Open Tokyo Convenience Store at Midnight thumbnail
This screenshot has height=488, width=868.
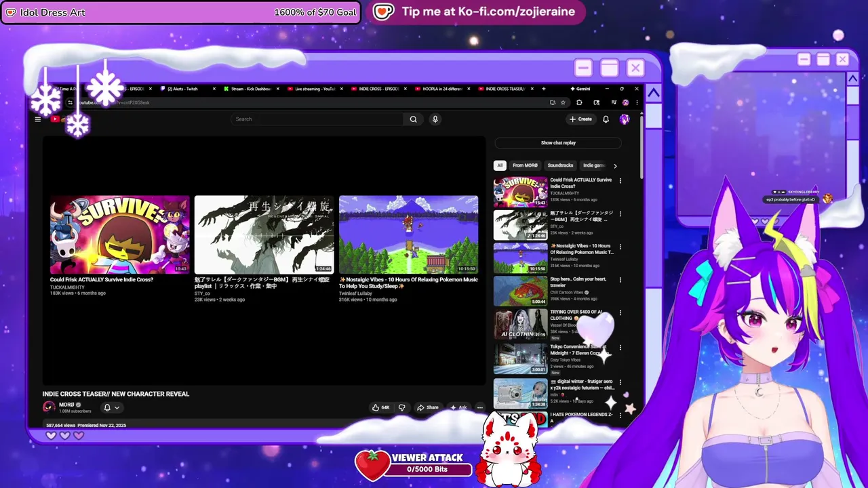520,359
